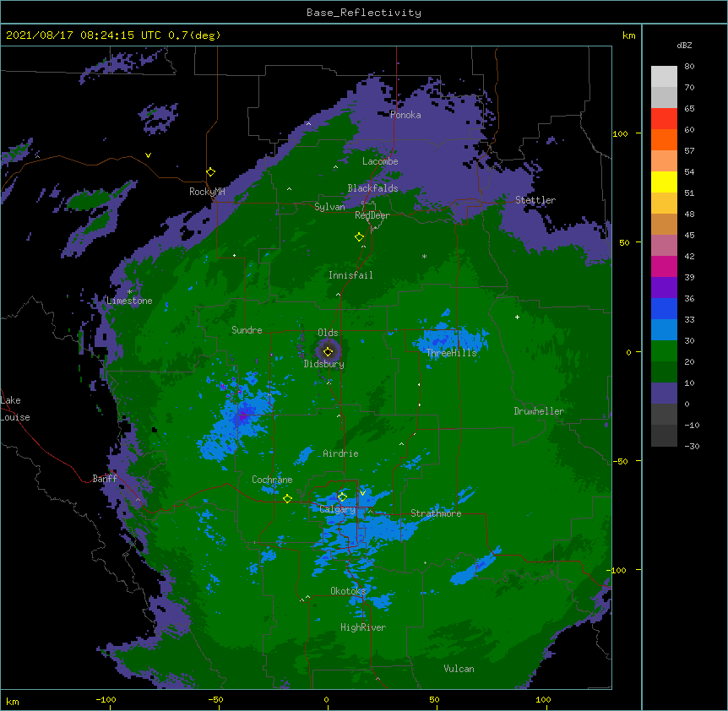Pick the light gray 70-80 dBZ legend swatch
Screen dimensions: 728x711
[x=664, y=77]
